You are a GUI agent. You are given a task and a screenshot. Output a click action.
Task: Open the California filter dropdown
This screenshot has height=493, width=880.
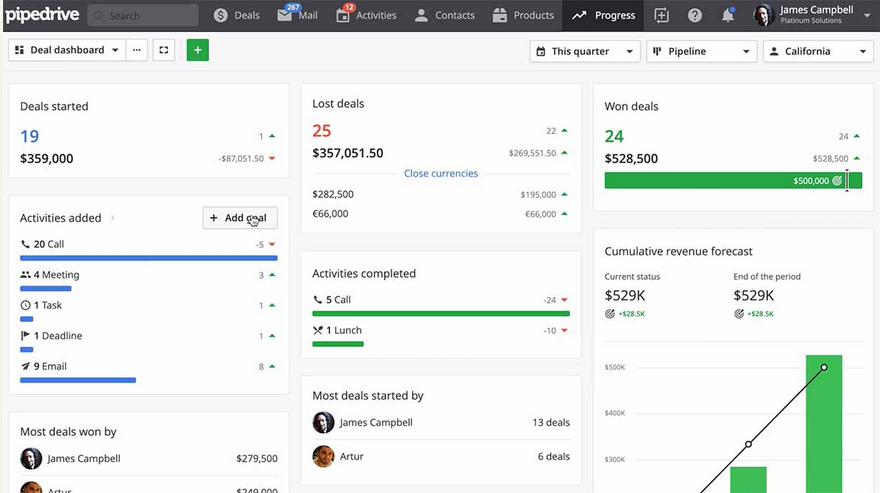[818, 51]
